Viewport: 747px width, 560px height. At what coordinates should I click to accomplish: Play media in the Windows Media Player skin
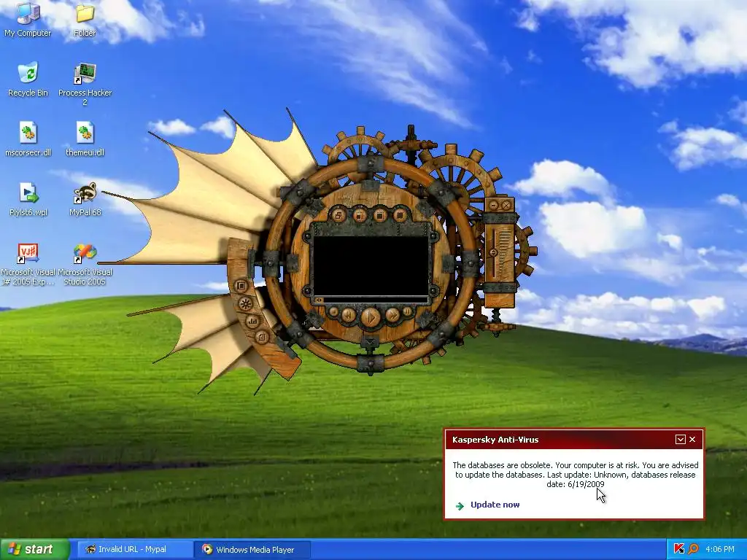[371, 316]
